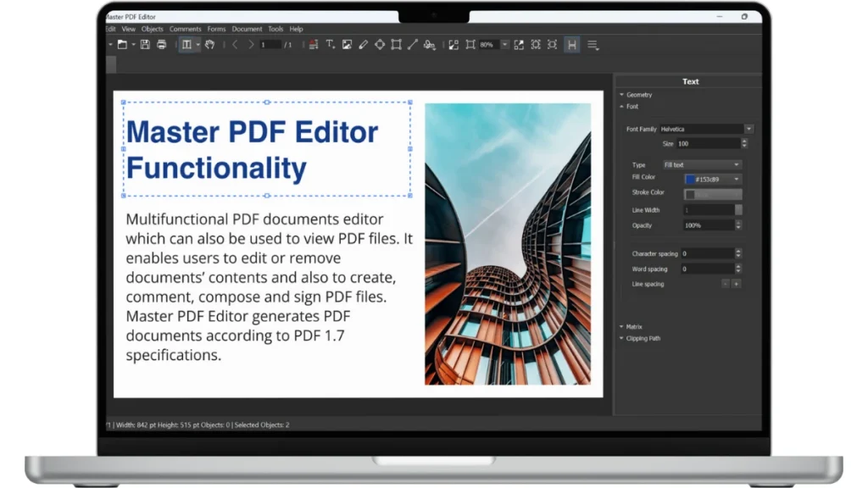Expand the Clipping Path section
This screenshot has width=868, height=488.
pos(643,338)
